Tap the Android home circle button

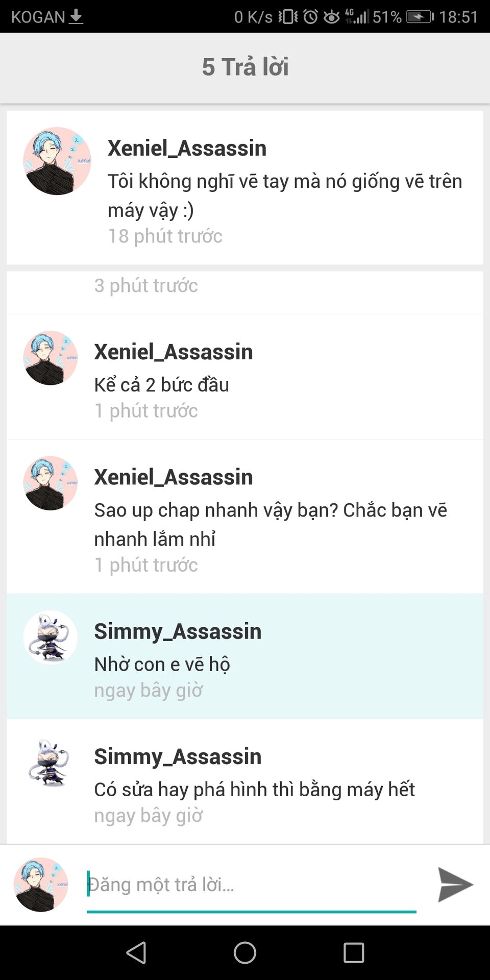pos(245,952)
